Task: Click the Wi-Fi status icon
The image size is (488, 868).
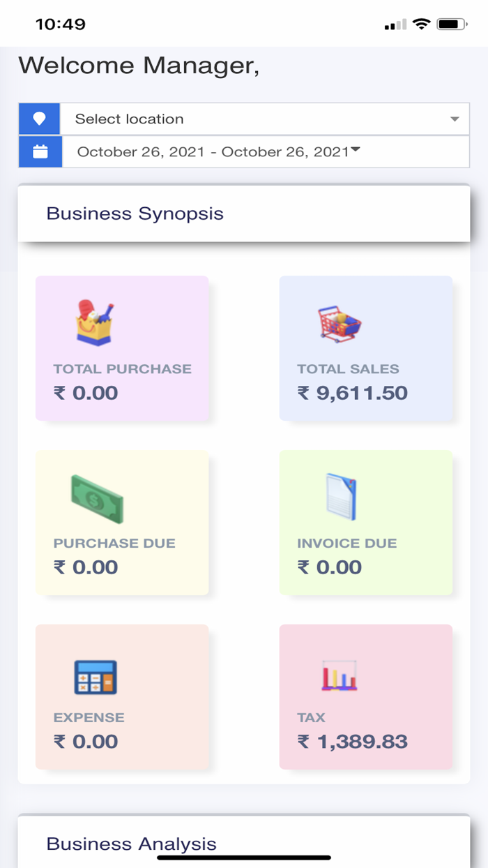Action: 421,23
